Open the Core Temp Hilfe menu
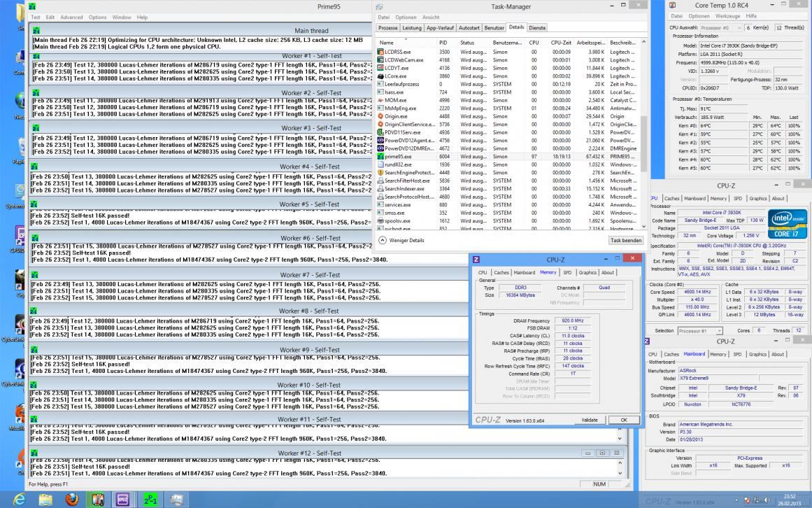Viewport: 812px width, 508px height. coord(751,16)
